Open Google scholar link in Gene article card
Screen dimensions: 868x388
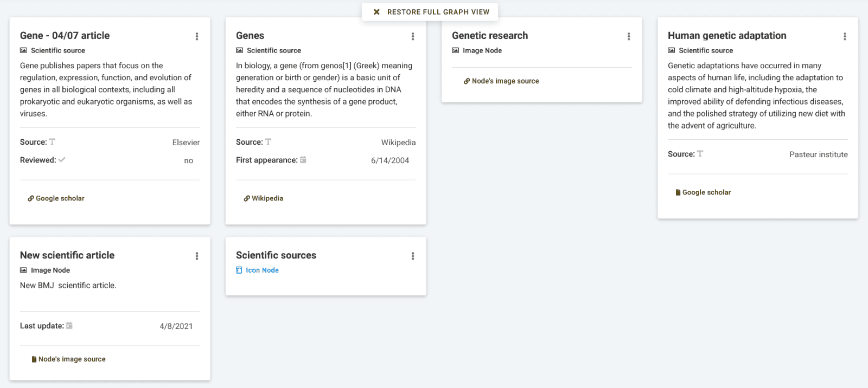[x=56, y=198]
